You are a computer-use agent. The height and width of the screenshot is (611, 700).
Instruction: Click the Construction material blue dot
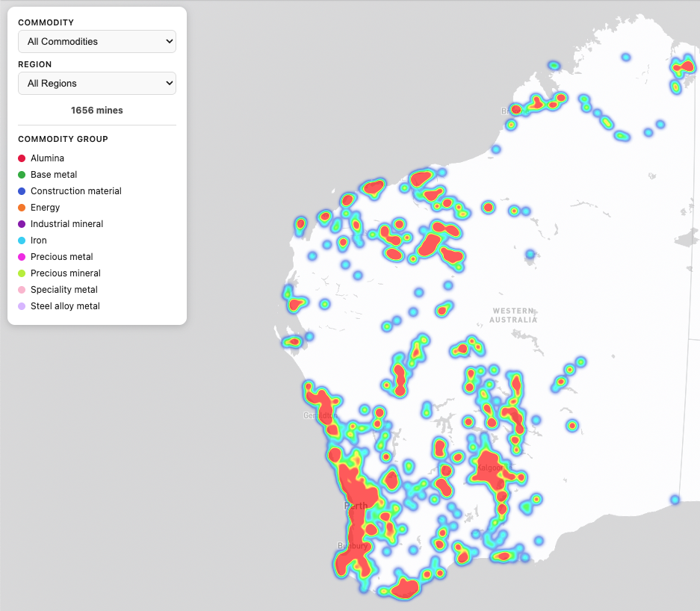click(x=22, y=191)
